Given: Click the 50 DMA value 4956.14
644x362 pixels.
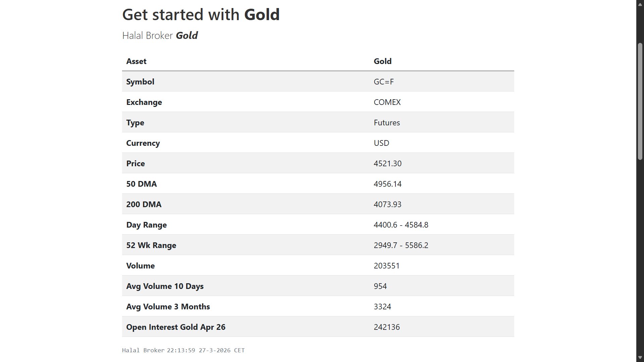Looking at the screenshot, I should [387, 184].
